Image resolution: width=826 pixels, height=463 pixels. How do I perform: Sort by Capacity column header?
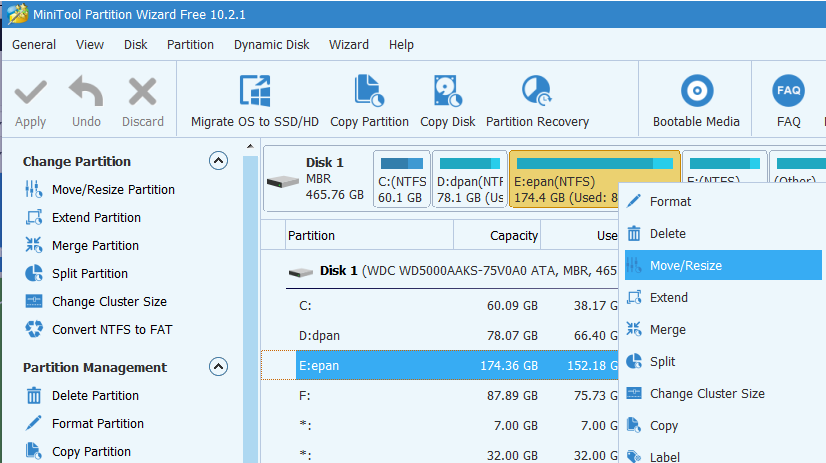click(497, 235)
